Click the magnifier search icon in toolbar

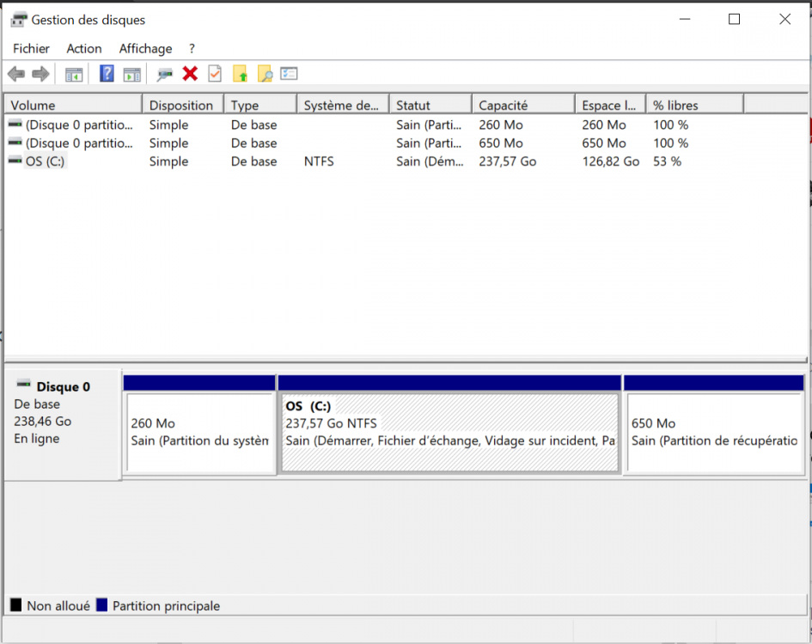pyautogui.click(x=265, y=75)
